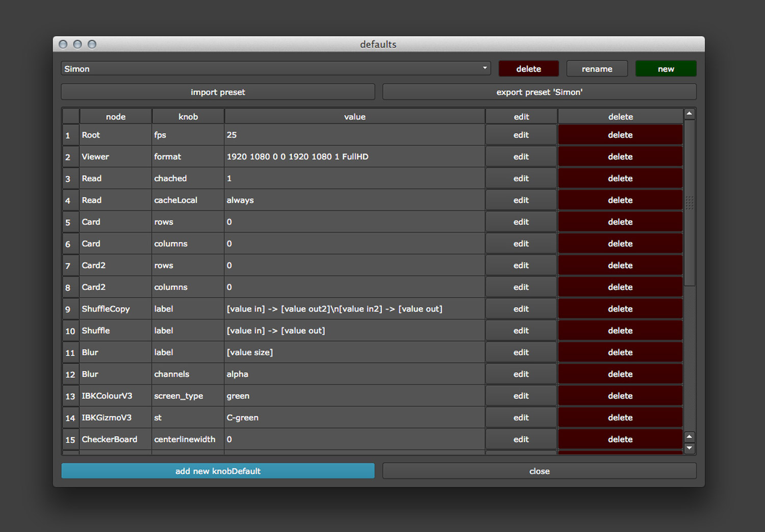Create a new preset
765x532 pixels.
(666, 69)
